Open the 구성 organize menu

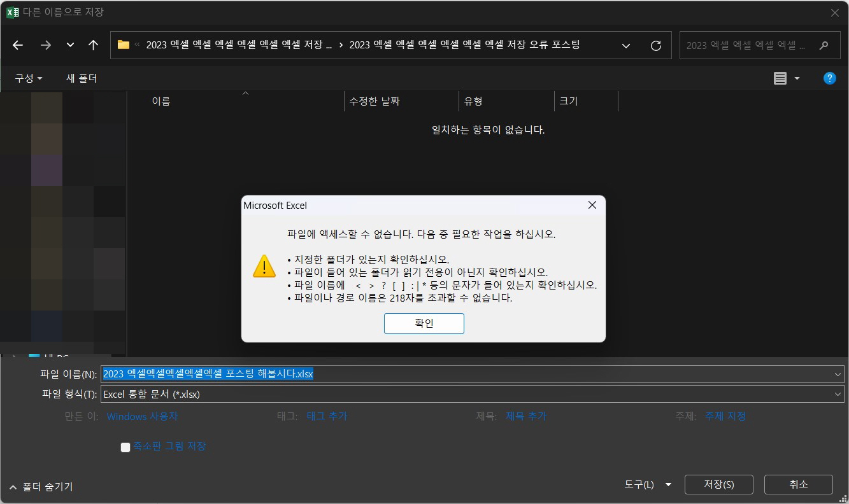pos(27,78)
